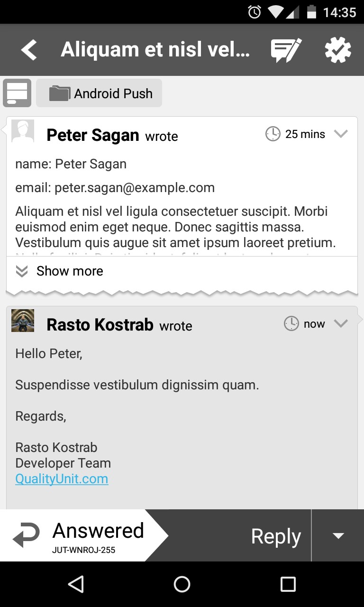Open the compose note icon
The width and height of the screenshot is (364, 607).
tap(286, 50)
